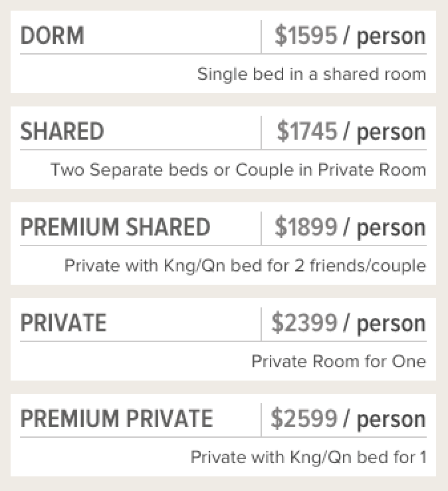The width and height of the screenshot is (448, 491).
Task: Pick the PRIVATE room heading
Action: [64, 323]
